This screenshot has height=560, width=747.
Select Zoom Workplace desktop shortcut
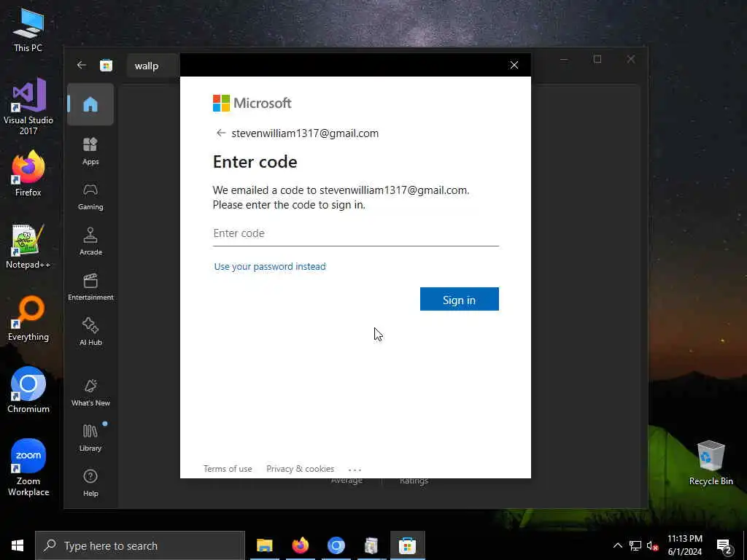pos(28,467)
